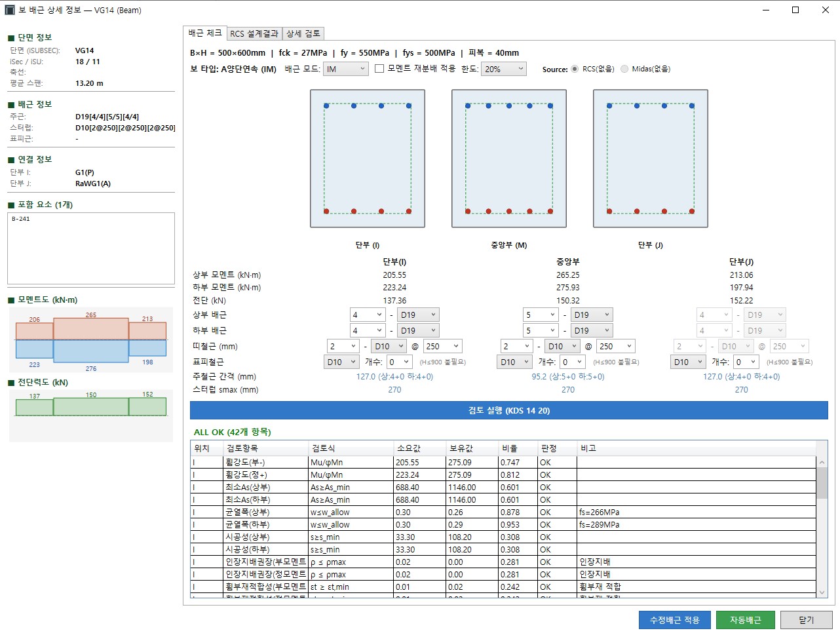Open 단부(I) 상부 배근 D19 dropdown
Image resolution: width=840 pixels, height=637 pixels.
tap(418, 315)
